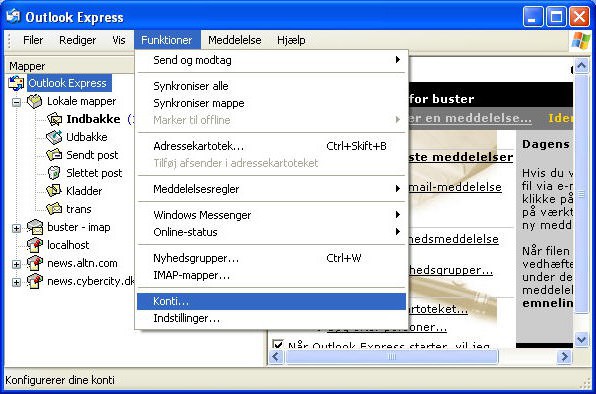Choose Synkroniser alle
The image size is (596, 394).
point(271,86)
